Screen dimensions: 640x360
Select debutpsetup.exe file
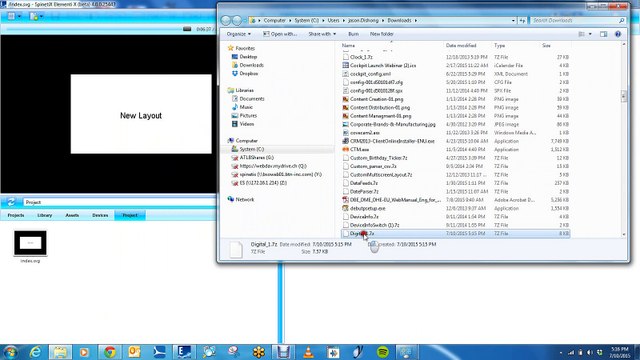367,208
